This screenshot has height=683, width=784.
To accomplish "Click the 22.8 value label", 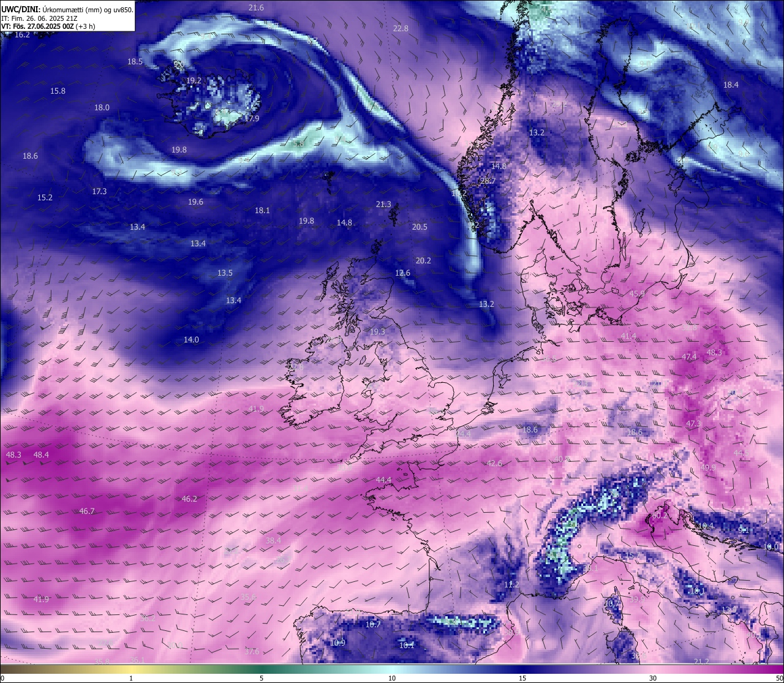I will tap(401, 28).
